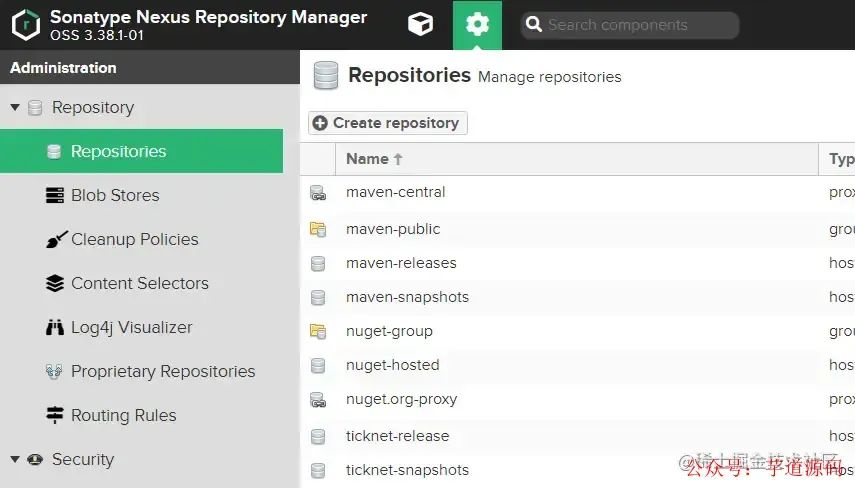Select Repository in the sidebar
Image resolution: width=855 pixels, height=488 pixels.
point(93,107)
